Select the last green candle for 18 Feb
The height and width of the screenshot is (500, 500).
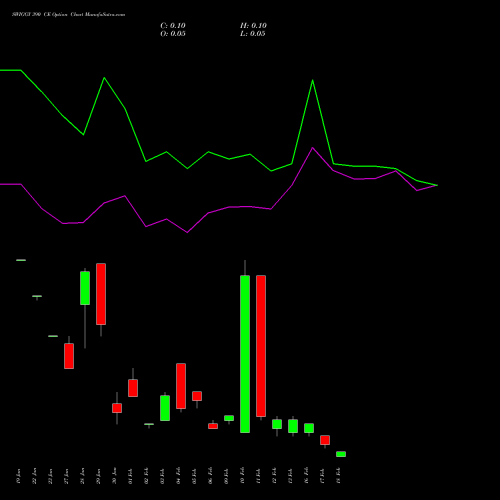(341, 454)
